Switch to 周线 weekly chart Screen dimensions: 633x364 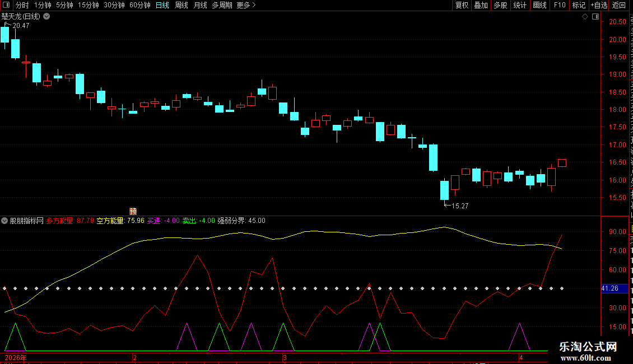[x=181, y=5]
